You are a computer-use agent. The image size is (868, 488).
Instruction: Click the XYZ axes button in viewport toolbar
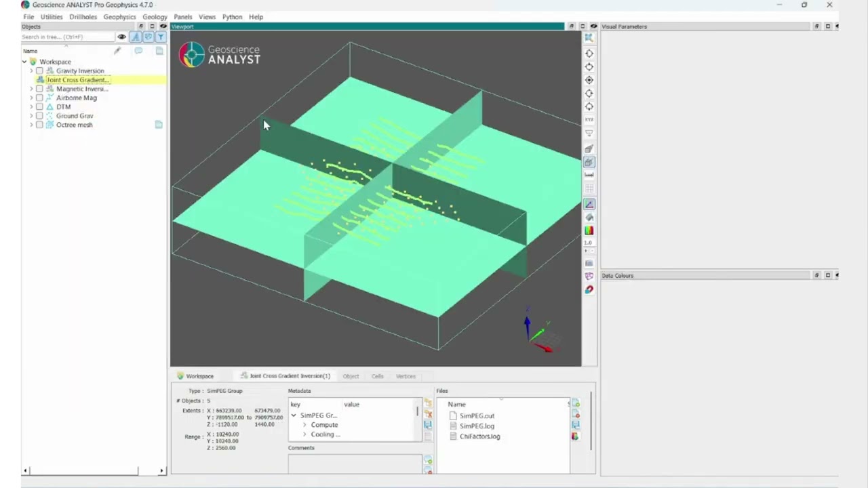tap(589, 120)
